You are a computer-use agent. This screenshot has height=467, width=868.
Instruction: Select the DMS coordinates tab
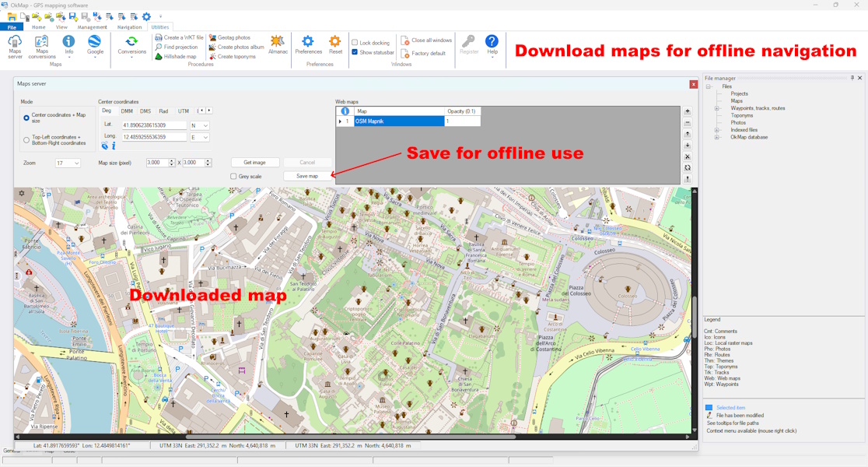tap(145, 111)
